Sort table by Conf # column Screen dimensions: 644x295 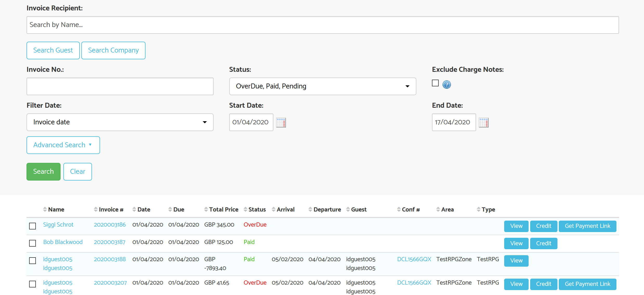pyautogui.click(x=408, y=209)
